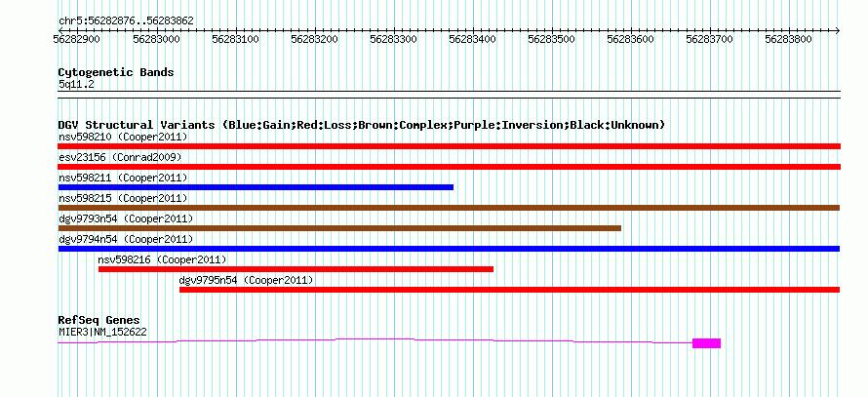
Task: Click the blue dgv9794n54 gain bar
Action: [x=449, y=249]
